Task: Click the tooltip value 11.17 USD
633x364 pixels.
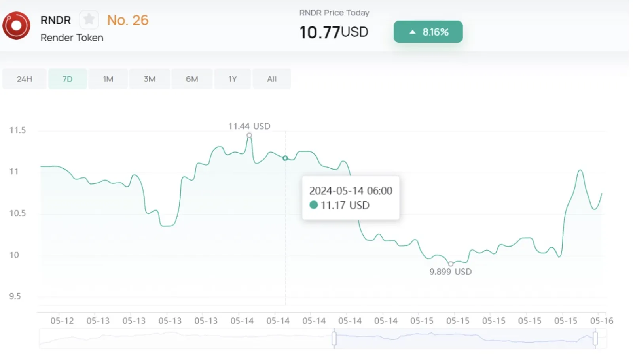Action: tap(345, 205)
